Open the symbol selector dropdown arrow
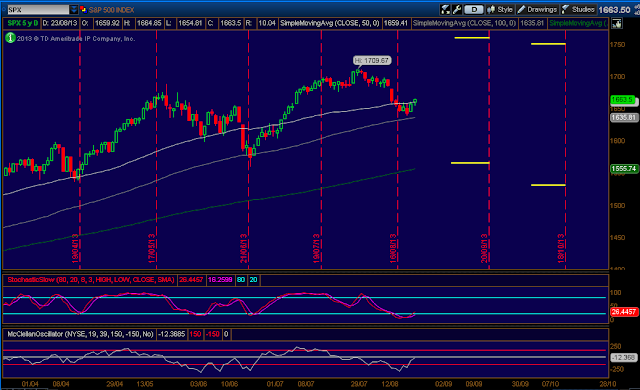This screenshot has height=390, width=640. pyautogui.click(x=74, y=9)
